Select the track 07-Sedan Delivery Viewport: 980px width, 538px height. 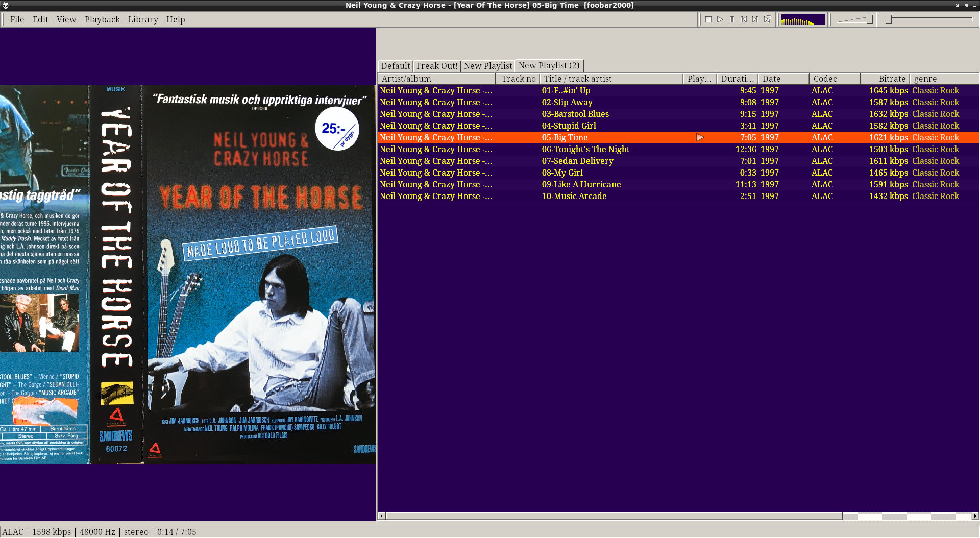tap(678, 161)
